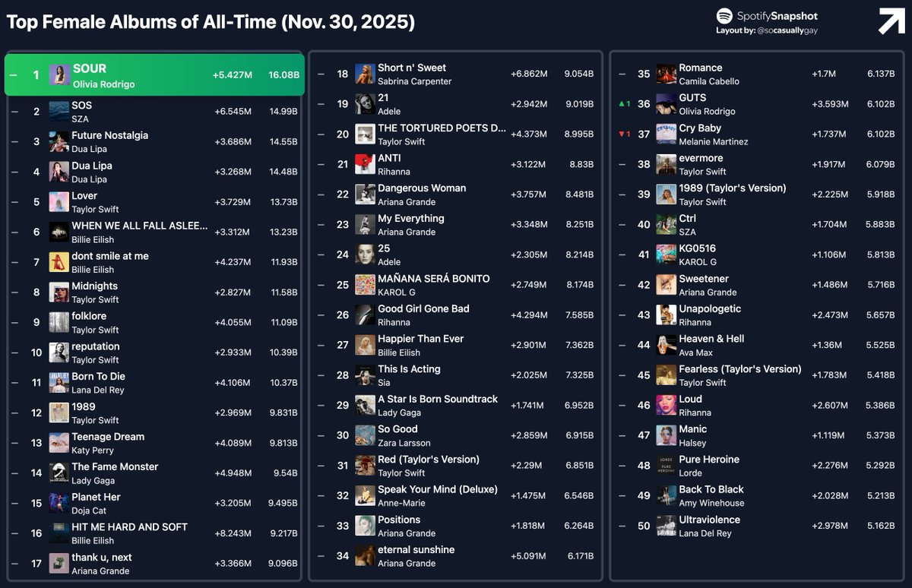Click the @socasuallygay layout credit
The width and height of the screenshot is (912, 588).
[x=787, y=31]
